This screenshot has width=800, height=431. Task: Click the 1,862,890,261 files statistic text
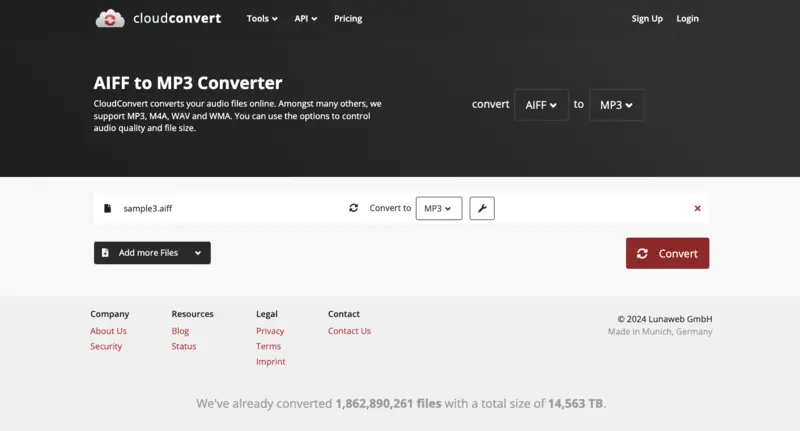click(x=388, y=403)
